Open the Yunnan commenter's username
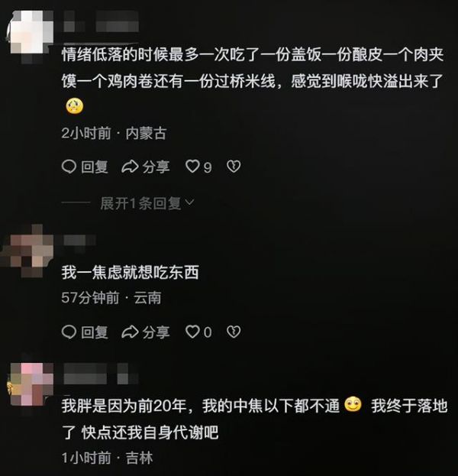The width and height of the screenshot is (458, 476). [79, 242]
